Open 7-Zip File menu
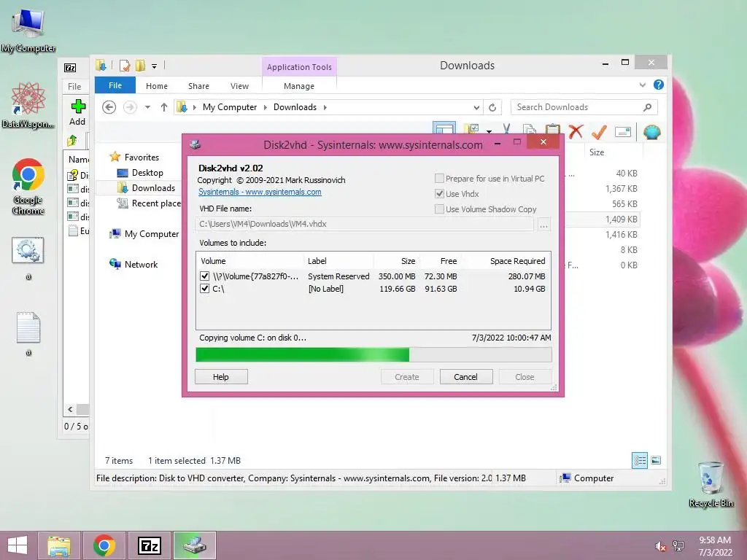 click(75, 87)
